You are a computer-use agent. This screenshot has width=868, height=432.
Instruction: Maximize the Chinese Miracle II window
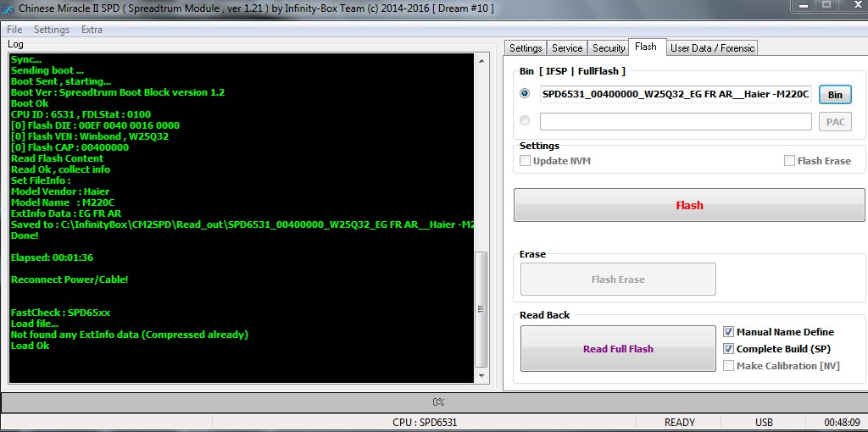click(826, 6)
